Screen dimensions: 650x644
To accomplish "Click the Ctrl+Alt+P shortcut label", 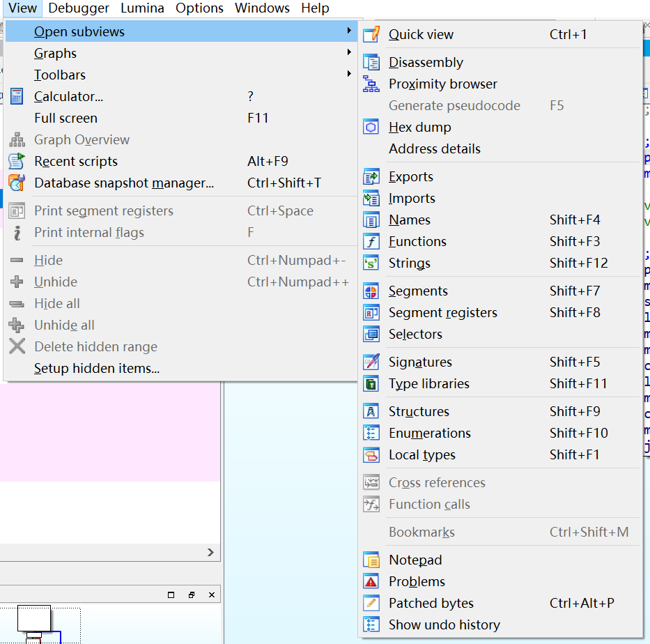I will coord(582,603).
